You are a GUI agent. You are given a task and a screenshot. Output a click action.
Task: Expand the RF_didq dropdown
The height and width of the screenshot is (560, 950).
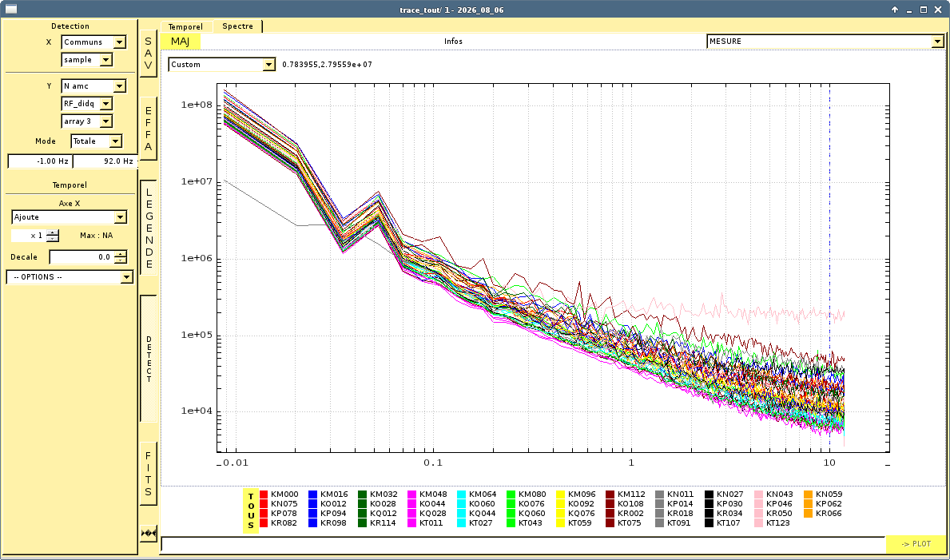[87, 104]
